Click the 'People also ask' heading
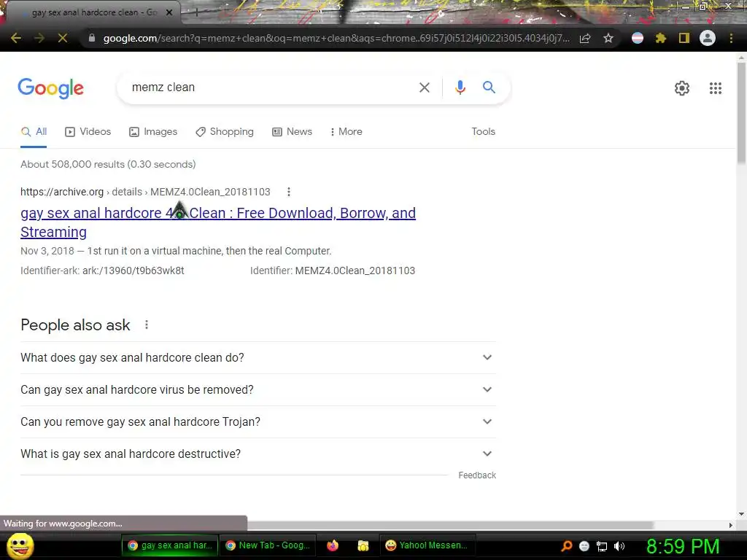747x560 pixels. [x=75, y=324]
